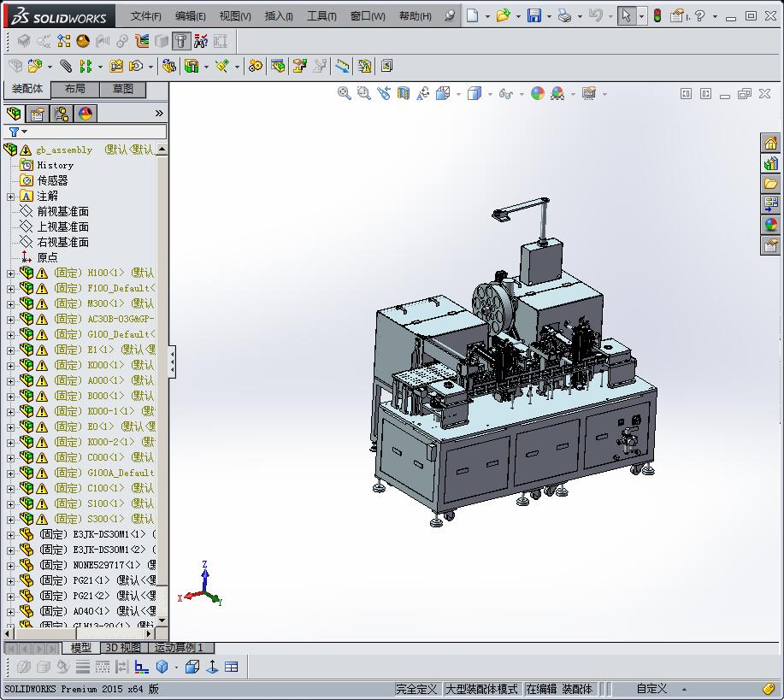Screen dimensions: 784x700
Task: Select the 运动算例1 motion study tab
Action: [x=179, y=648]
